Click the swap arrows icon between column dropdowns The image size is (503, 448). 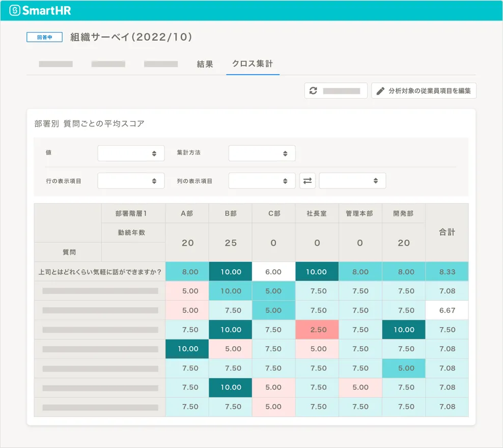pos(308,180)
